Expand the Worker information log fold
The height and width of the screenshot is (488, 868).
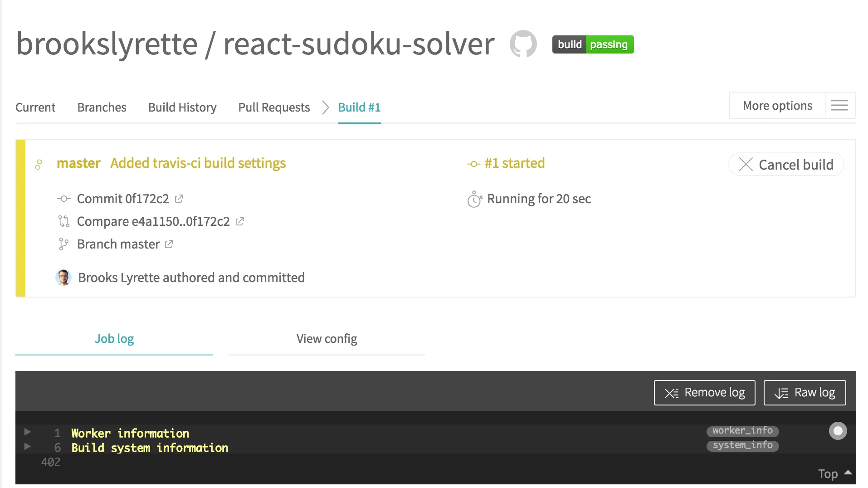pyautogui.click(x=27, y=432)
